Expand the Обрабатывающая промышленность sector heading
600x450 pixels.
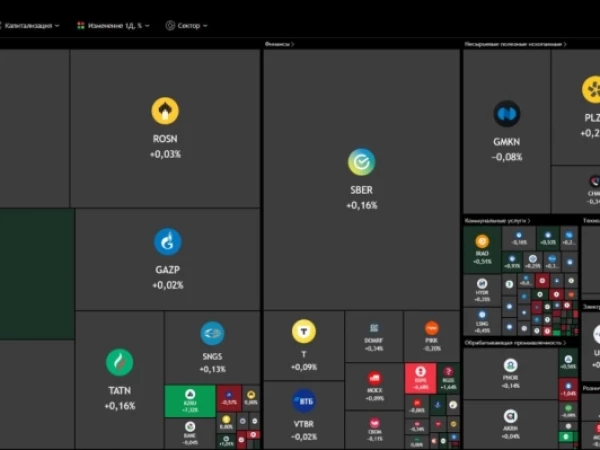pyautogui.click(x=515, y=343)
